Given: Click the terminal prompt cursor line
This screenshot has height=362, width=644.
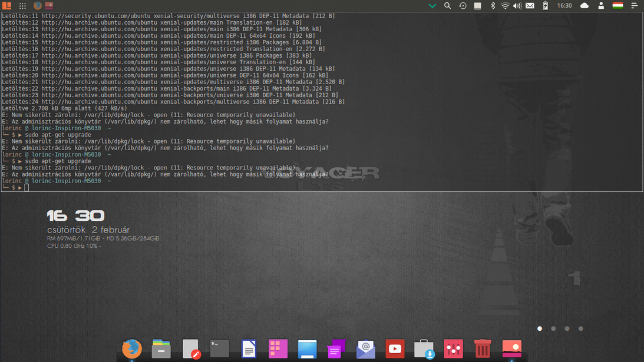Looking at the screenshot, I should [15, 188].
